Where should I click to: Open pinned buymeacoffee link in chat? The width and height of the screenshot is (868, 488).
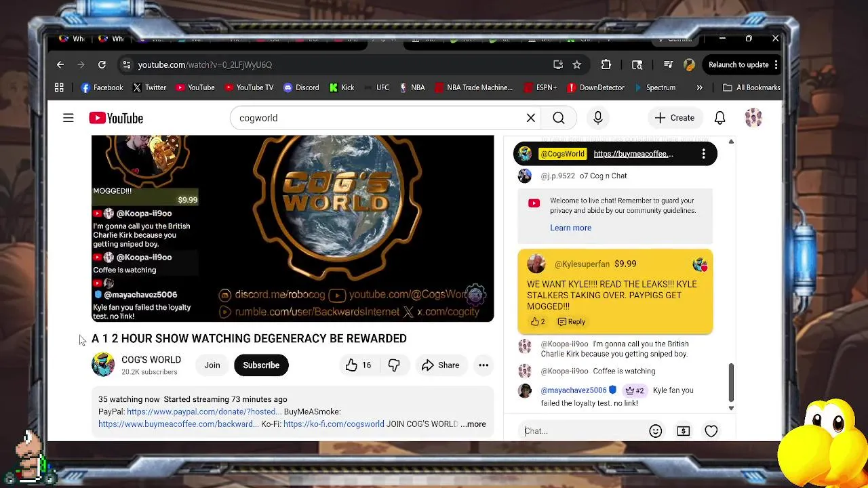(x=633, y=154)
